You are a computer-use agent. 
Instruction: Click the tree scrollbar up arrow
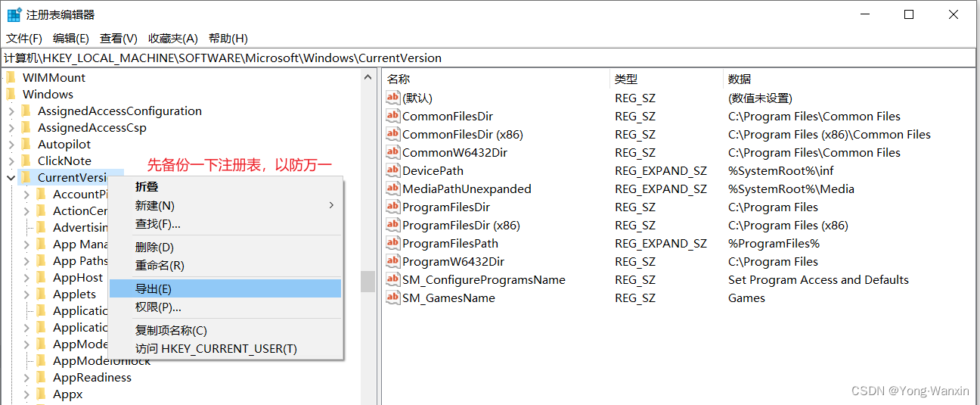[367, 77]
